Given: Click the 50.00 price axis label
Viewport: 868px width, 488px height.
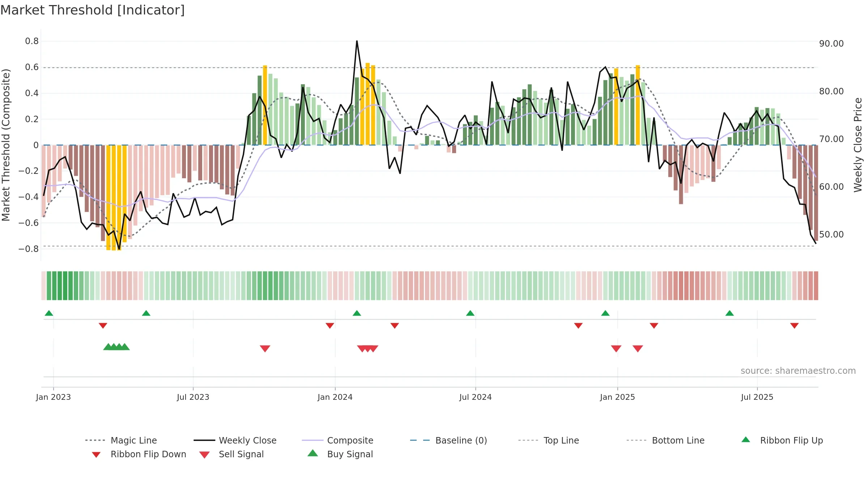Looking at the screenshot, I should pos(831,235).
